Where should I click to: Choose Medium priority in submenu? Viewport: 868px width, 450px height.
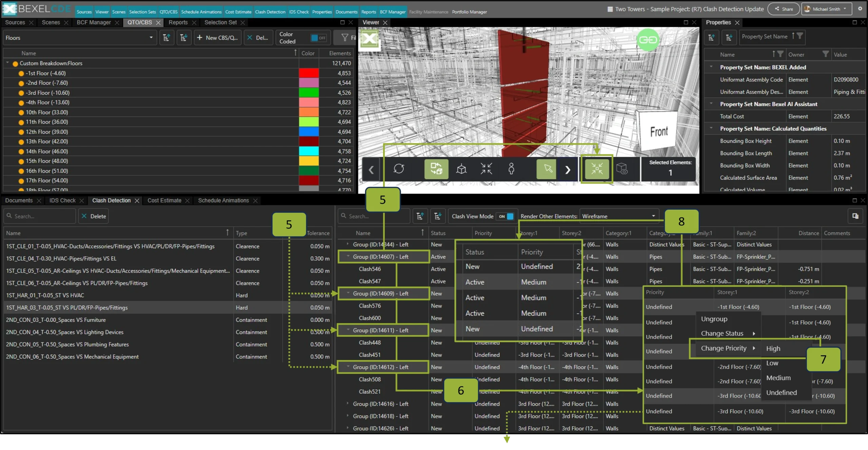pyautogui.click(x=778, y=378)
